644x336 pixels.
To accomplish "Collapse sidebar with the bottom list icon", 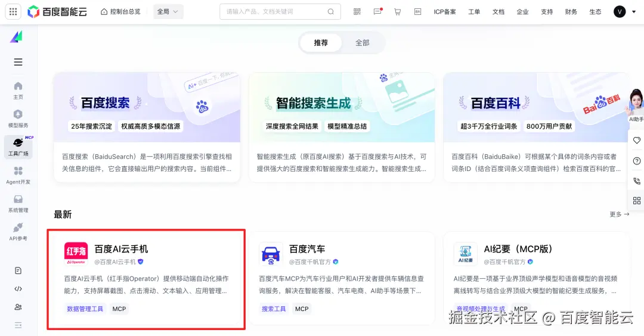I will point(18,325).
